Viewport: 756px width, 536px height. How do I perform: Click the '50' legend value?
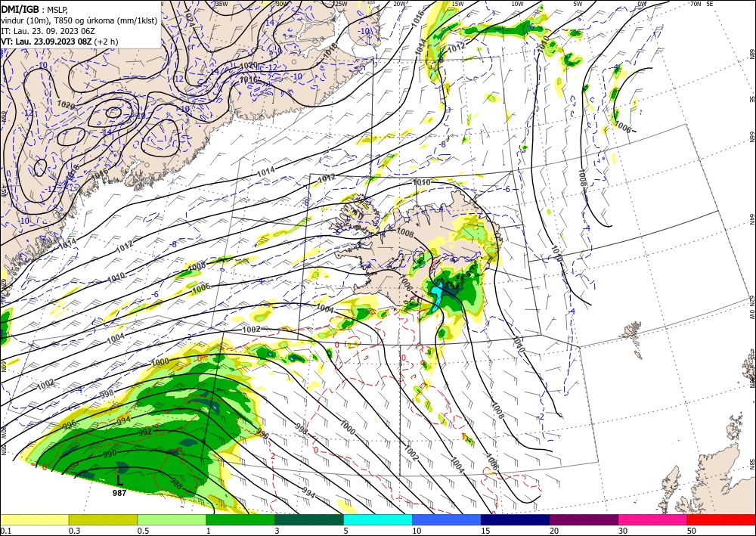pyautogui.click(x=692, y=531)
